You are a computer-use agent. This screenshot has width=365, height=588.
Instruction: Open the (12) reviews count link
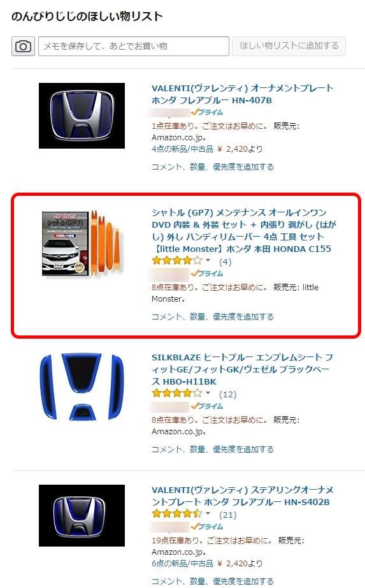coord(228,394)
